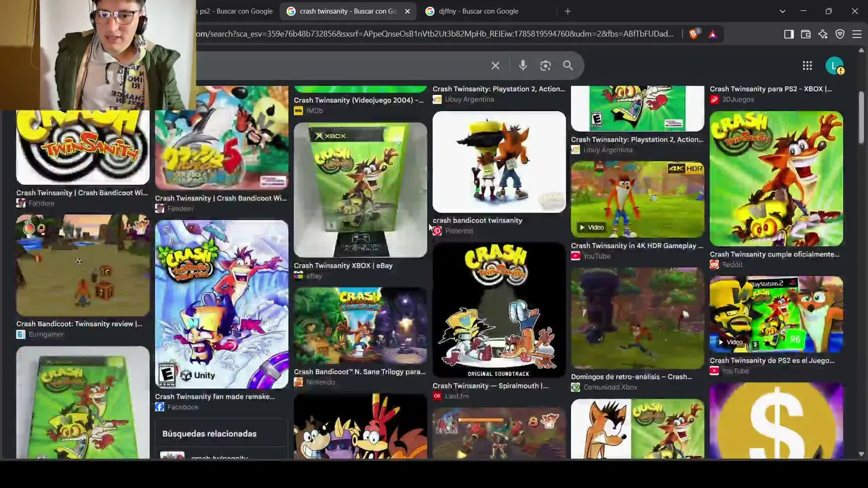Open the browser hamburger main menu
The width and height of the screenshot is (868, 488).
coord(856,34)
